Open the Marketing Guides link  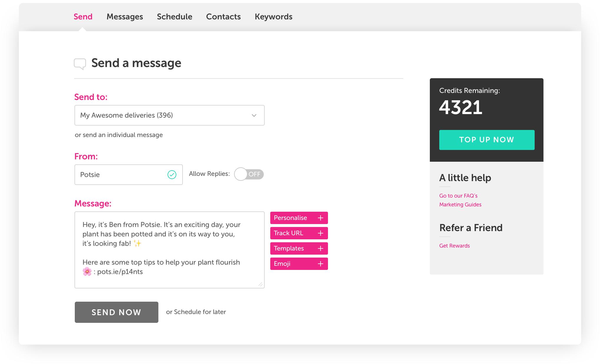pos(460,204)
